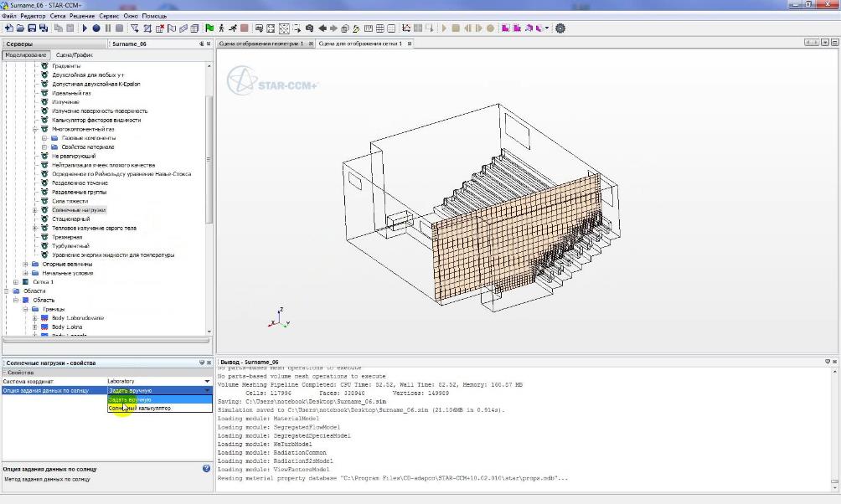The width and height of the screenshot is (841, 504).
Task: Select the Сила тяжести model node
Action: coord(70,201)
